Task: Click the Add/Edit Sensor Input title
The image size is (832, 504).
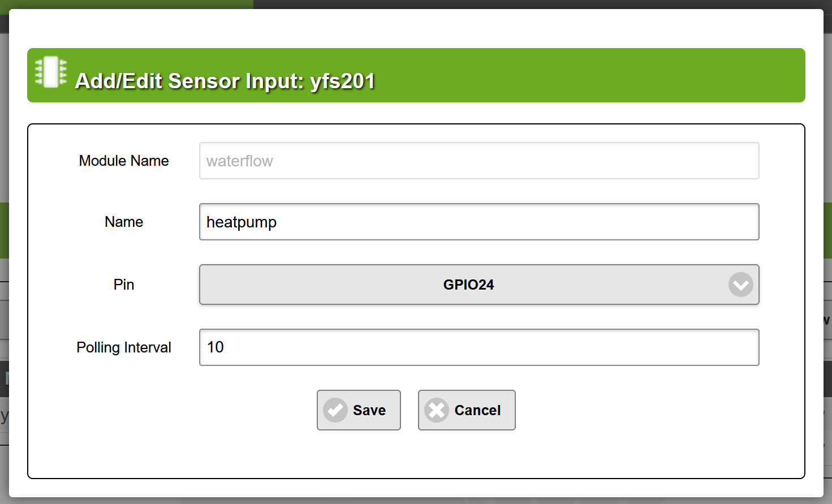Action: pos(190,81)
